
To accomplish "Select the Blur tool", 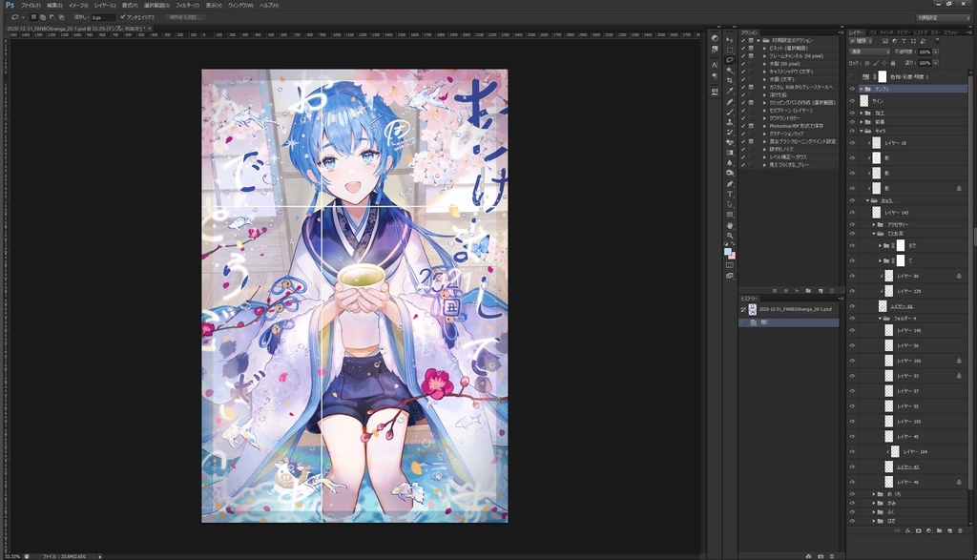I will [730, 163].
